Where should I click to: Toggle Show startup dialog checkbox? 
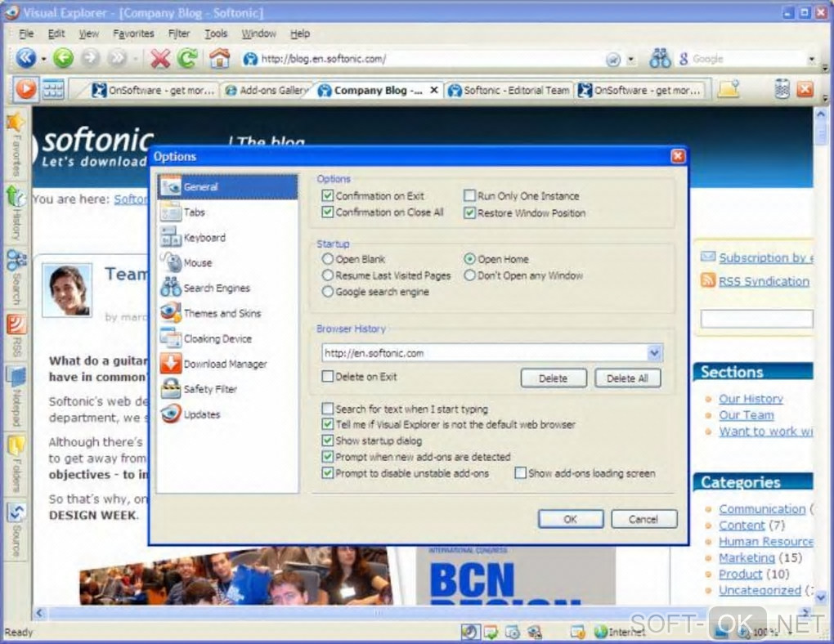pyautogui.click(x=328, y=441)
